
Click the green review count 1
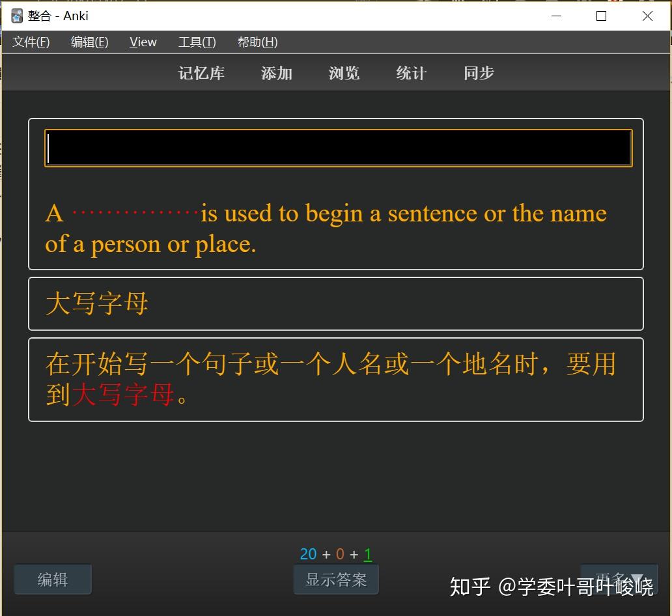pyautogui.click(x=368, y=554)
